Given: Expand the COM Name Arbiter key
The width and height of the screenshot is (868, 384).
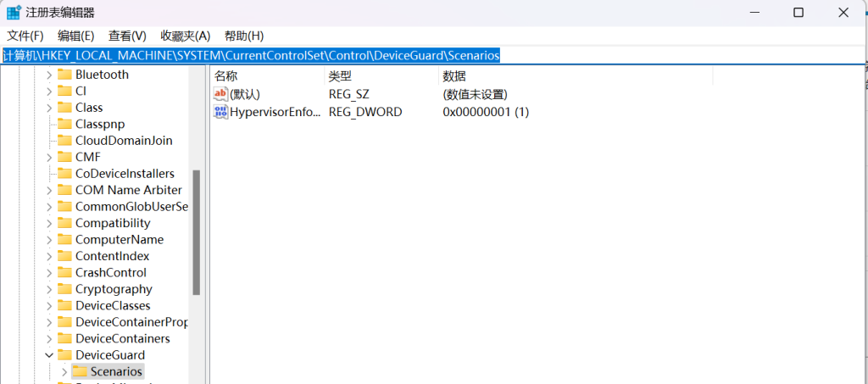Looking at the screenshot, I should click(48, 190).
